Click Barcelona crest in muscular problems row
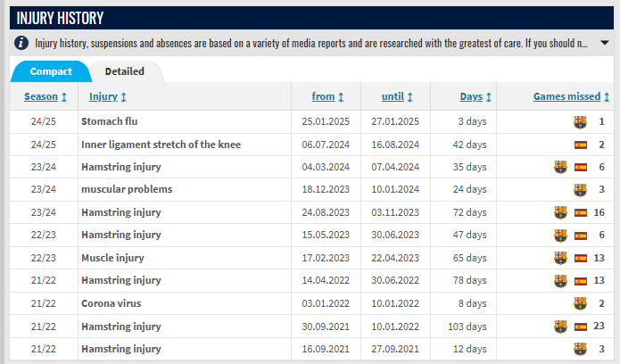The width and height of the screenshot is (620, 364). coord(580,190)
